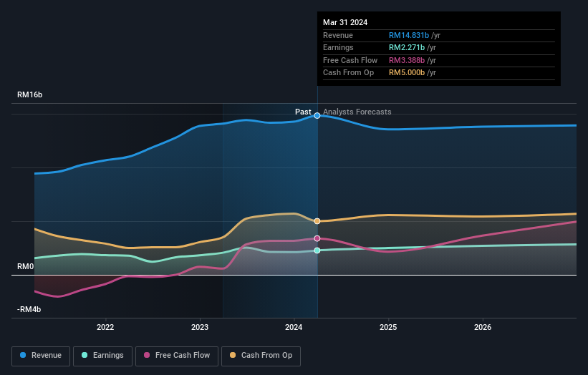Click the RM3.388b free cash flow value

(x=407, y=60)
